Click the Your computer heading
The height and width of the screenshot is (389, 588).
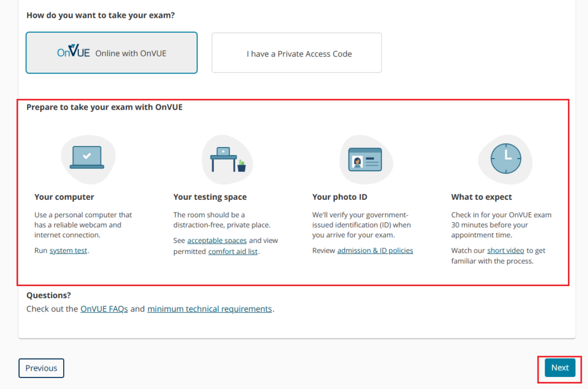(64, 197)
